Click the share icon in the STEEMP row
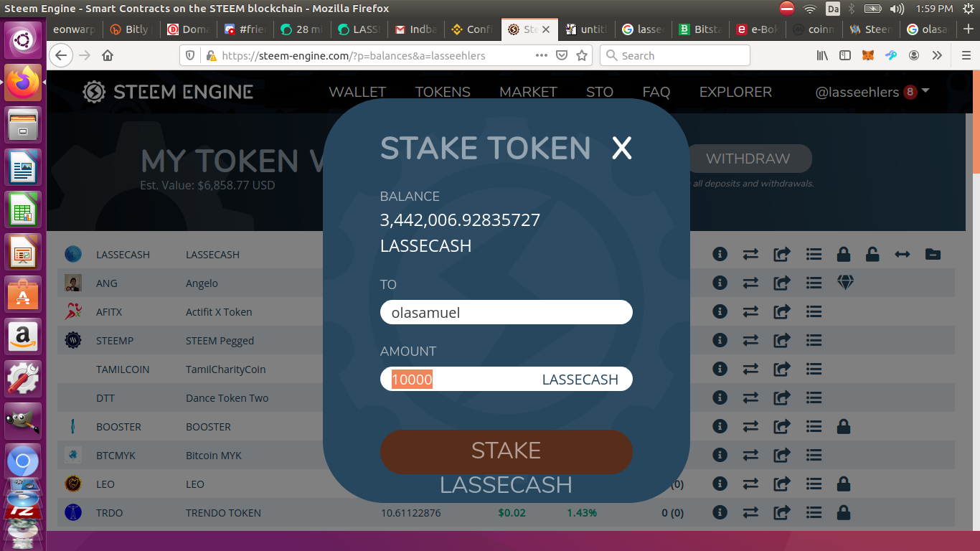980x551 pixels. click(782, 340)
